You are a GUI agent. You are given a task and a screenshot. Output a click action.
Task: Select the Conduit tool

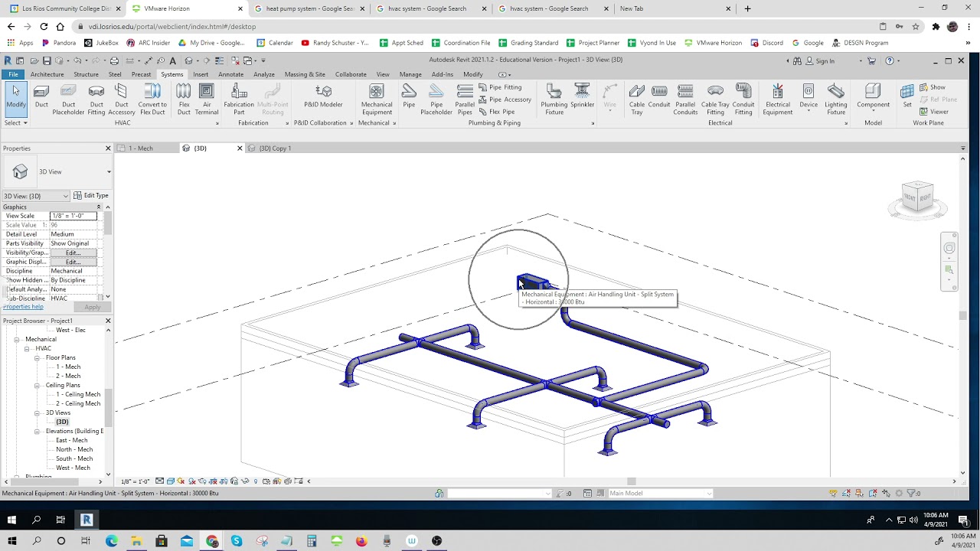tap(659, 96)
